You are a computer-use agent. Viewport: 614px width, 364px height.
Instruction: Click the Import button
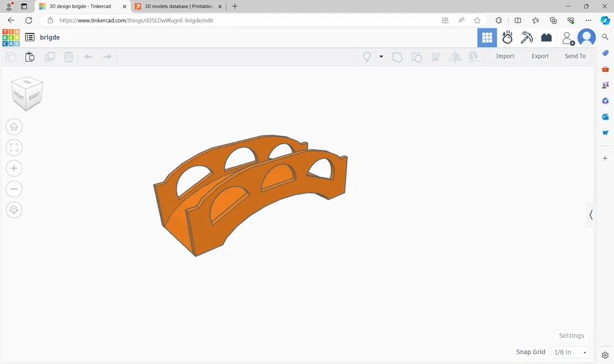point(505,56)
